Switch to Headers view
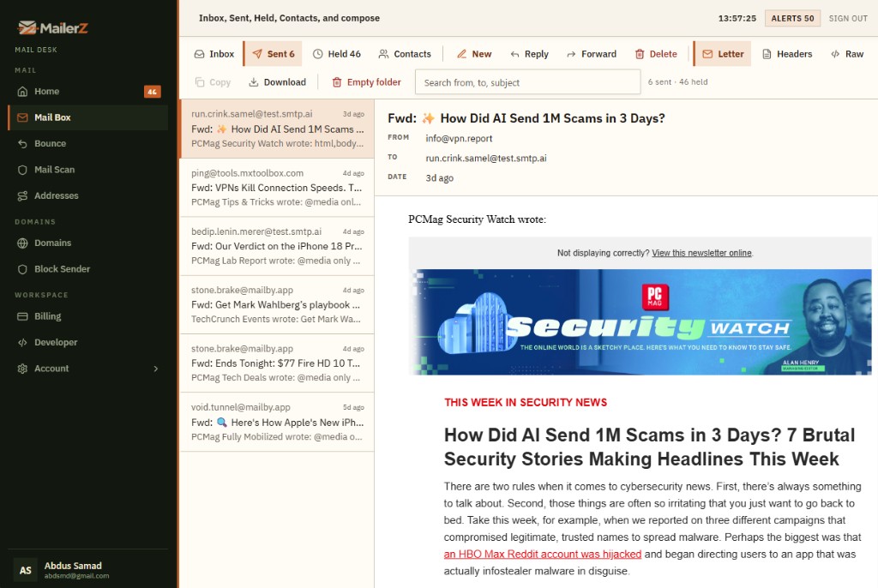Image resolution: width=878 pixels, height=588 pixels. [787, 54]
